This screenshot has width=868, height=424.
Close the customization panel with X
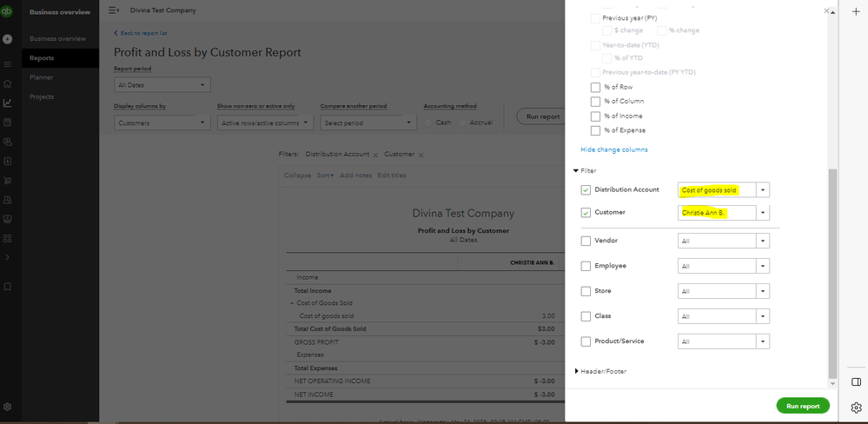coord(825,10)
